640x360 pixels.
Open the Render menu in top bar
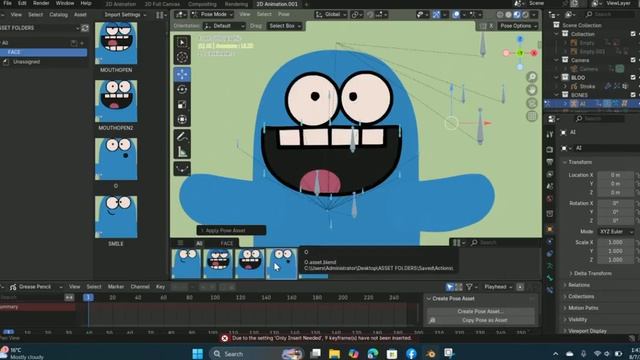41,3
